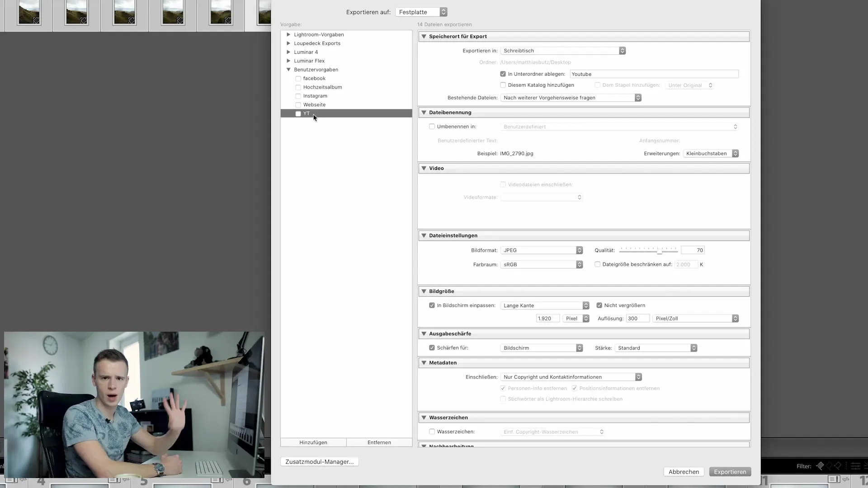Select the facebook Benutzervorgabe preset

[x=314, y=78]
